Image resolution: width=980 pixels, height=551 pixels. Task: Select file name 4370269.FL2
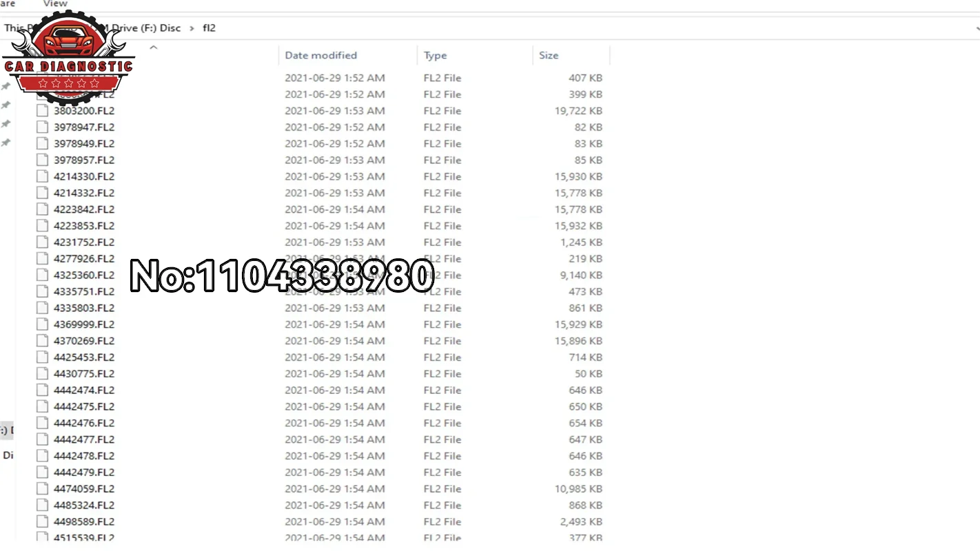(84, 341)
